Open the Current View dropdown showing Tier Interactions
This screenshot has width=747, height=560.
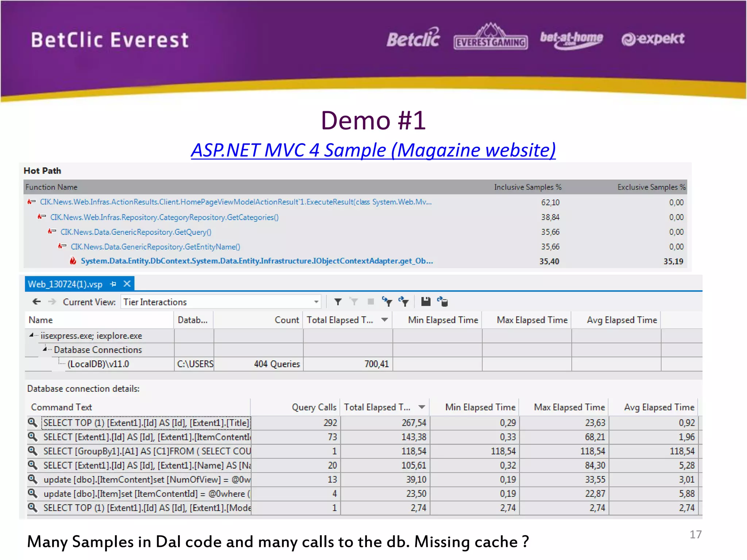[x=221, y=302]
